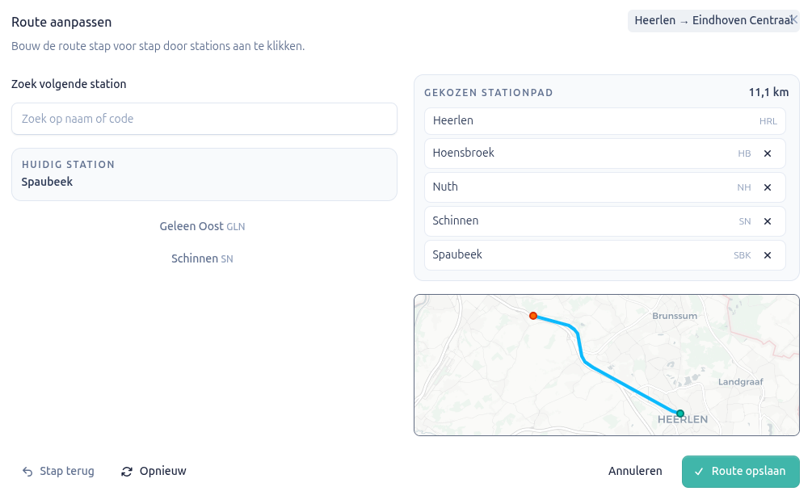Screen dimensions: 812x504
Task: Select the Schinnen suggestion
Action: pos(202,258)
